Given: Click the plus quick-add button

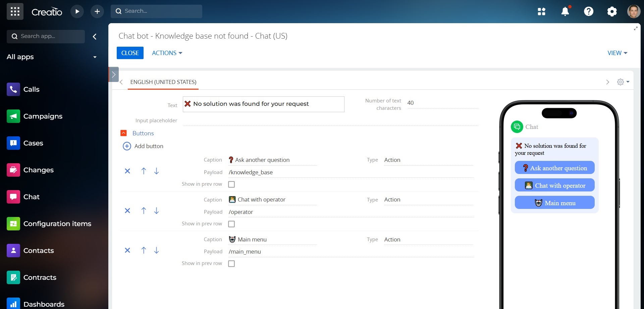Looking at the screenshot, I should [97, 11].
